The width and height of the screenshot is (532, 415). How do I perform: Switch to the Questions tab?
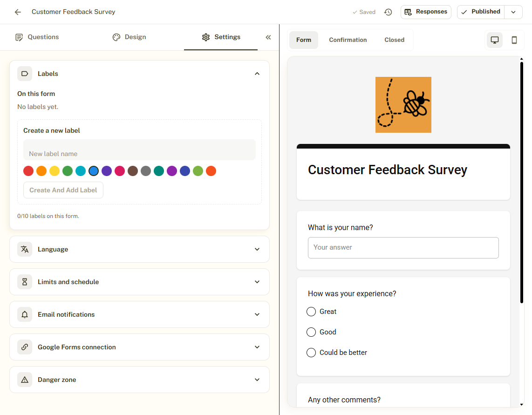pyautogui.click(x=37, y=37)
